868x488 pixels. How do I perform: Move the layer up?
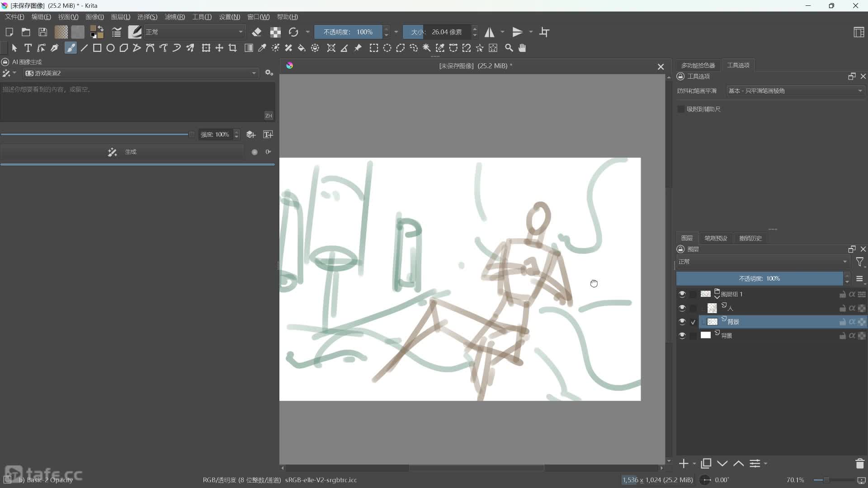[739, 464]
